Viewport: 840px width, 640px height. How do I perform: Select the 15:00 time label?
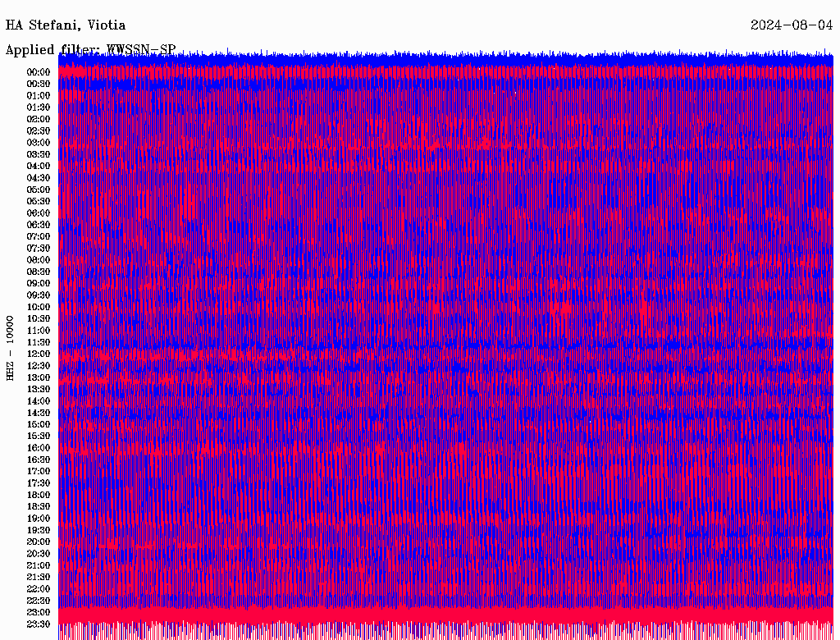point(39,424)
